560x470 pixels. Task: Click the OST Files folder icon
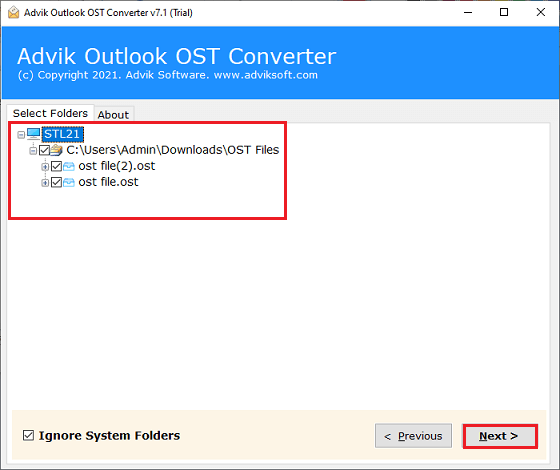pyautogui.click(x=56, y=150)
